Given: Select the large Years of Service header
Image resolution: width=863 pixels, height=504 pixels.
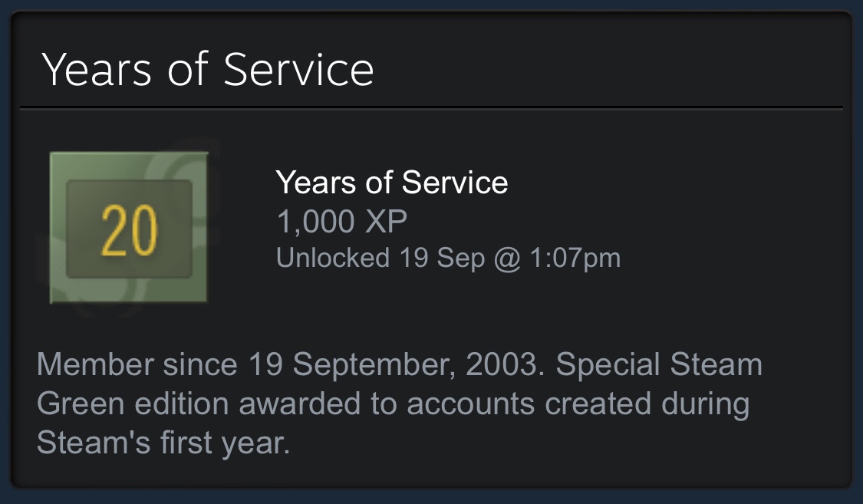Looking at the screenshot, I should [x=208, y=69].
